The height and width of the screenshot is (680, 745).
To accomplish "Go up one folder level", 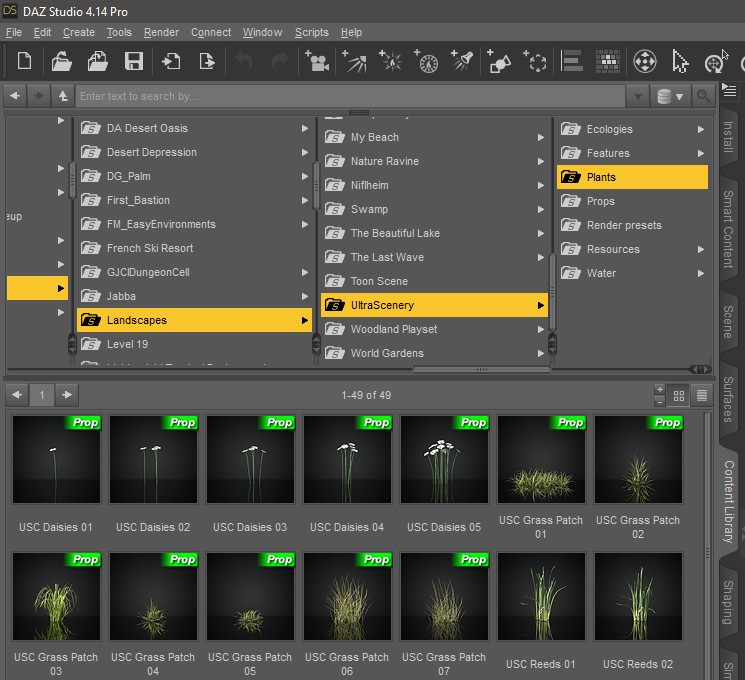I will (63, 96).
